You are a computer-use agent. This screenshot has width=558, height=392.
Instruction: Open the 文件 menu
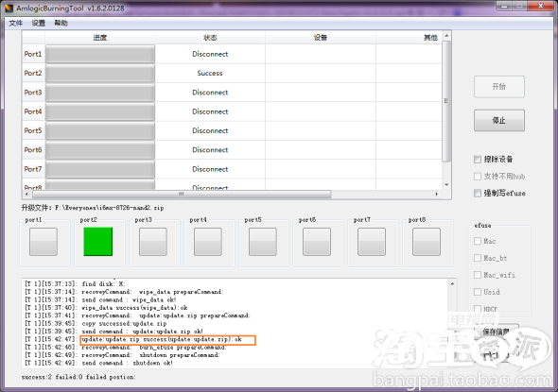coord(16,23)
